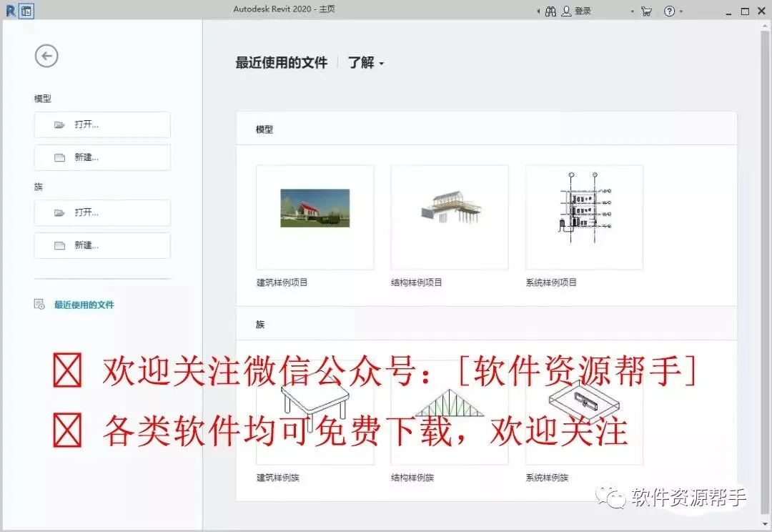The image size is (772, 532).
Task: Click the open-folder icon in 族 打开
Action: pos(59,213)
